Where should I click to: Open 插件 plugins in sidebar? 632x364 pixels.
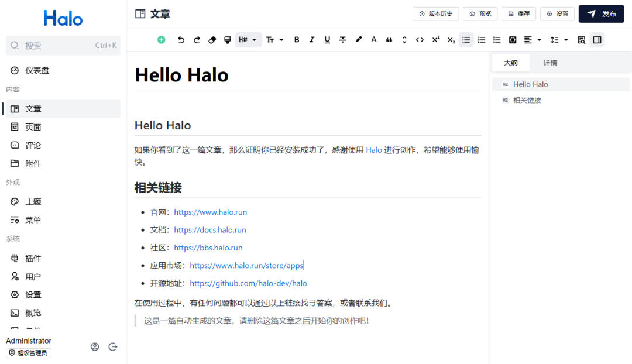[x=63, y=259]
